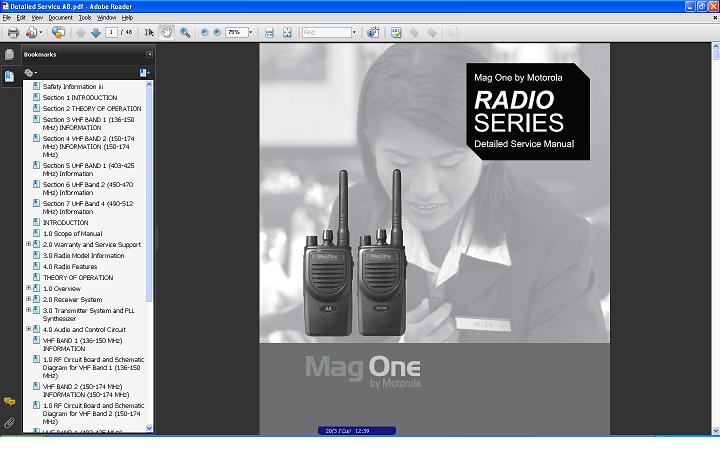
Task: Click the document scrollbar up arrow
Action: click(715, 46)
